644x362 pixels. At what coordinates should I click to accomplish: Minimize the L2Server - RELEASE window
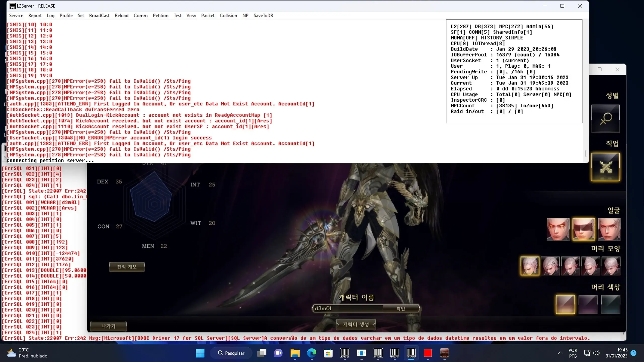pyautogui.click(x=545, y=6)
